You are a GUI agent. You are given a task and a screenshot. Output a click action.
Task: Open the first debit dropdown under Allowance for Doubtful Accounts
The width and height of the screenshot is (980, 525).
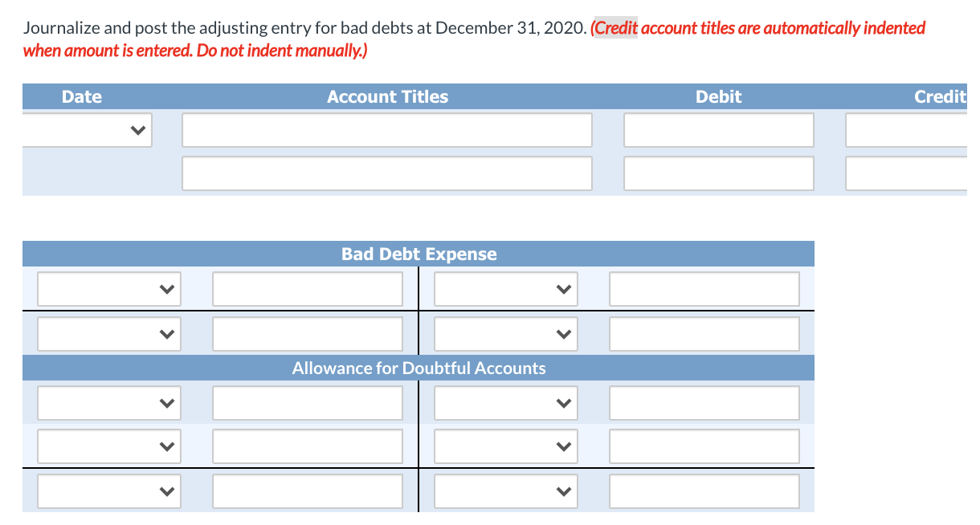coord(108,402)
